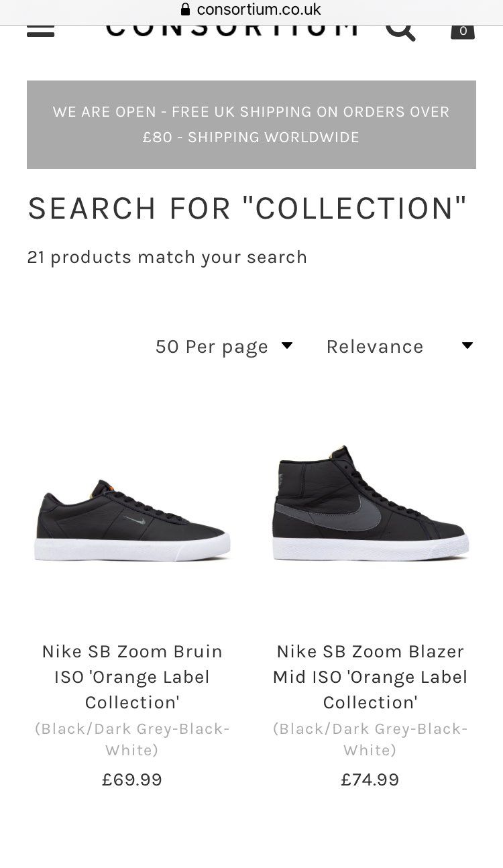
Task: Open the Relevance sort dropdown
Action: pyautogui.click(x=375, y=347)
